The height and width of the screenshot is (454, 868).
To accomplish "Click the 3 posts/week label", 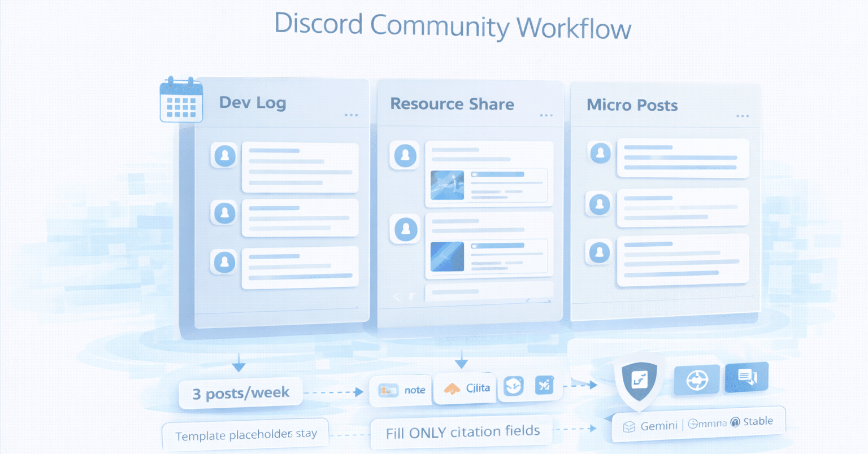I will (x=240, y=392).
